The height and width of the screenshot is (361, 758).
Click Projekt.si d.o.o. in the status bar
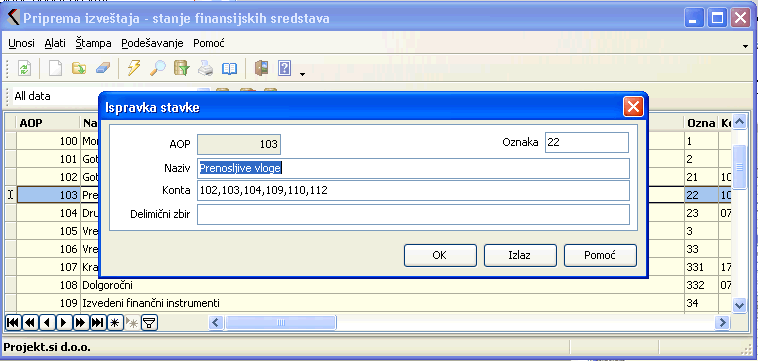[47, 347]
